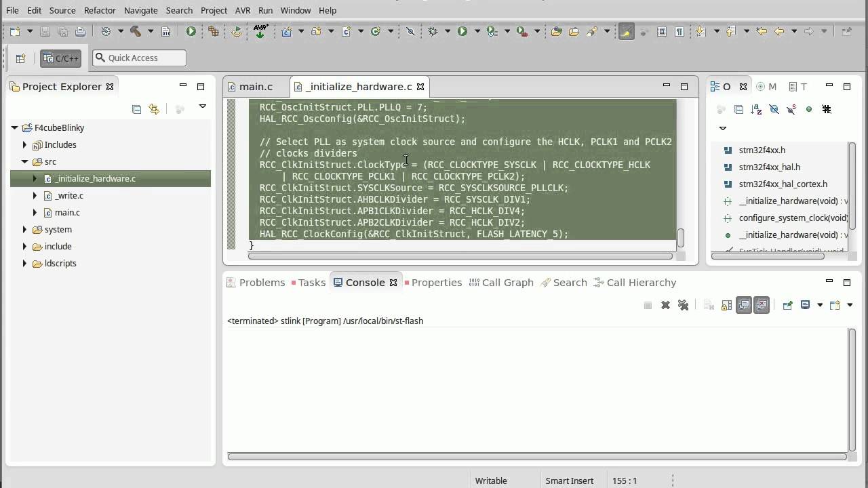This screenshot has width=868, height=488.
Task: Click the Debug bug toolbar icon
Action: tap(432, 31)
